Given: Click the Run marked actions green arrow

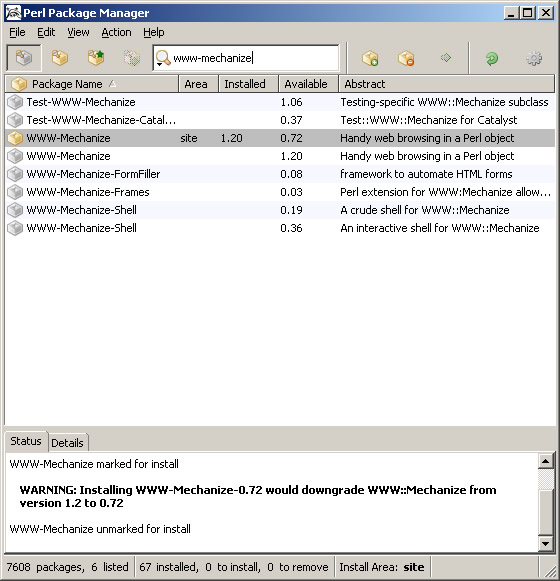Looking at the screenshot, I should (446, 57).
